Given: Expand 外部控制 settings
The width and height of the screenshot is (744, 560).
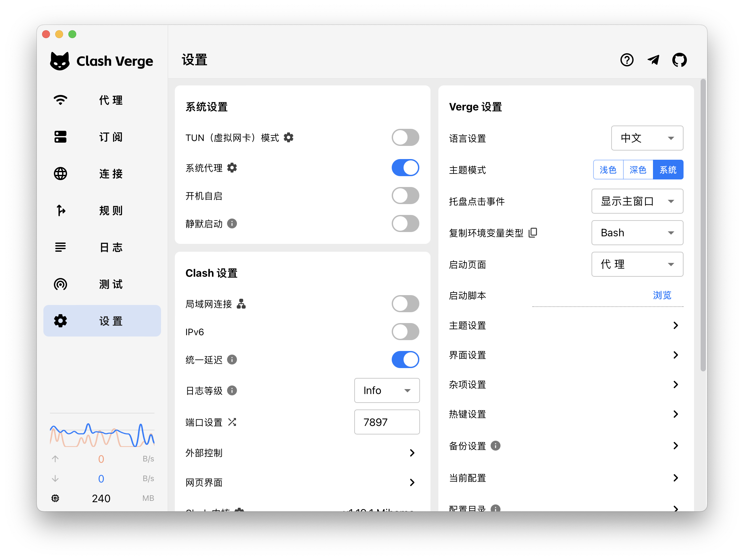Looking at the screenshot, I should click(302, 453).
